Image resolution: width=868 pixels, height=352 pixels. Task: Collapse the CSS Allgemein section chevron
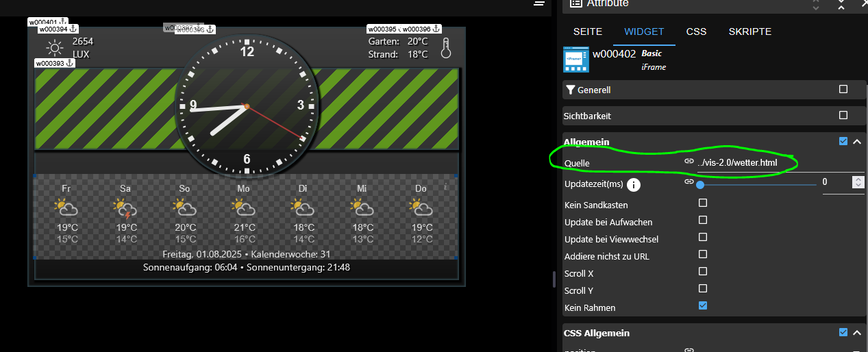pos(856,333)
